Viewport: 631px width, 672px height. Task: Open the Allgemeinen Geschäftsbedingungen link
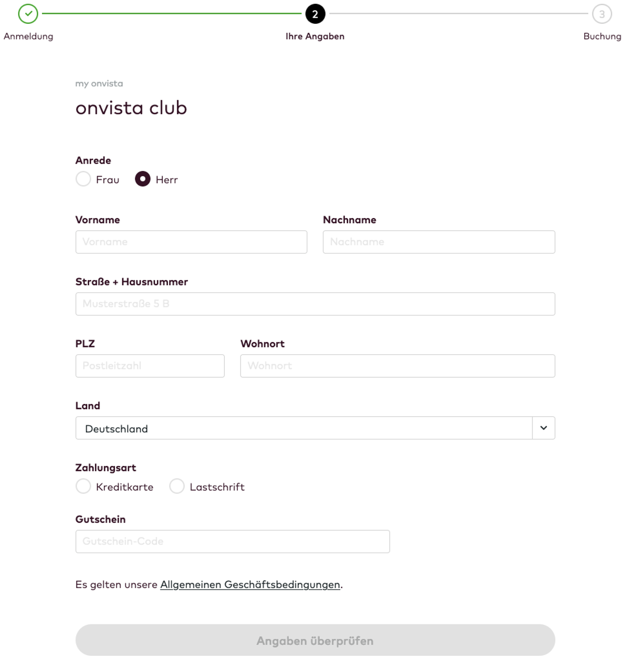click(x=250, y=585)
